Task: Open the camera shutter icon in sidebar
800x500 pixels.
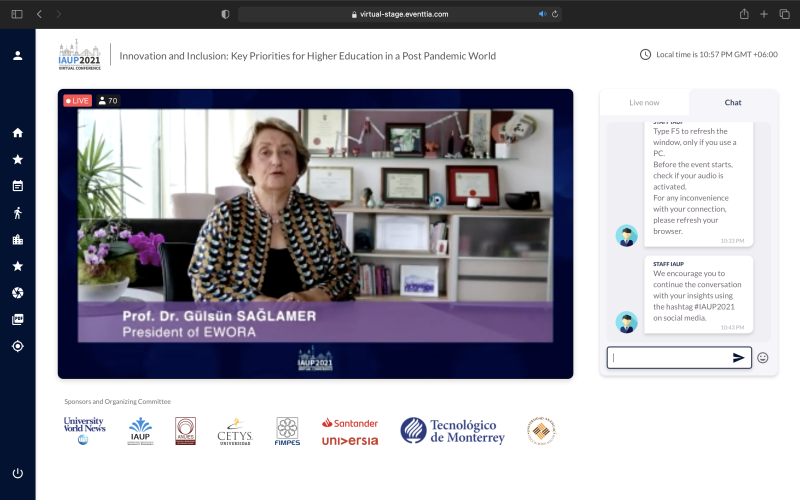Action: click(17, 293)
